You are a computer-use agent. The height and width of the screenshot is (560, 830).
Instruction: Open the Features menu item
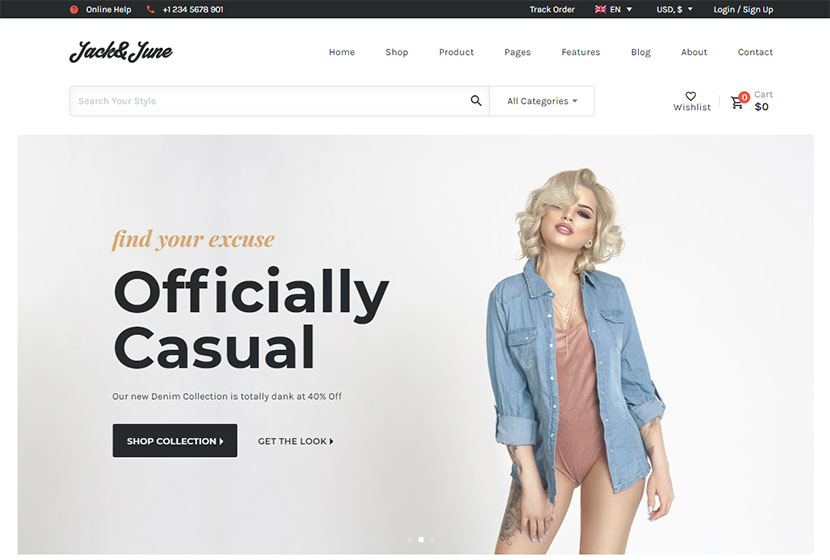click(581, 52)
